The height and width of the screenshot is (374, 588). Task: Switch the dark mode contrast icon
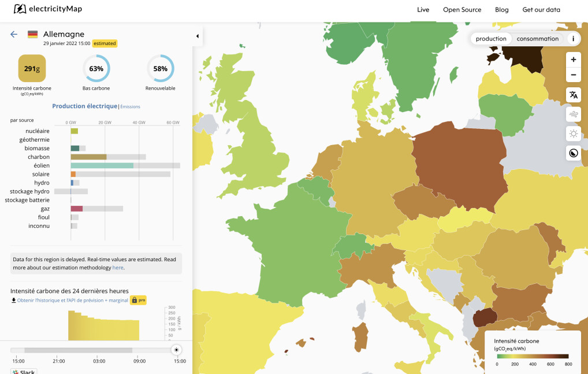tap(574, 153)
